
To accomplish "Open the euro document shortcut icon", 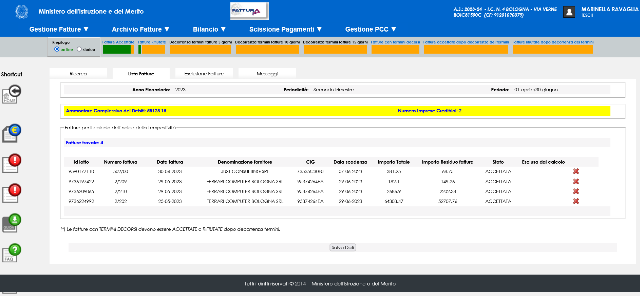I will [x=12, y=133].
